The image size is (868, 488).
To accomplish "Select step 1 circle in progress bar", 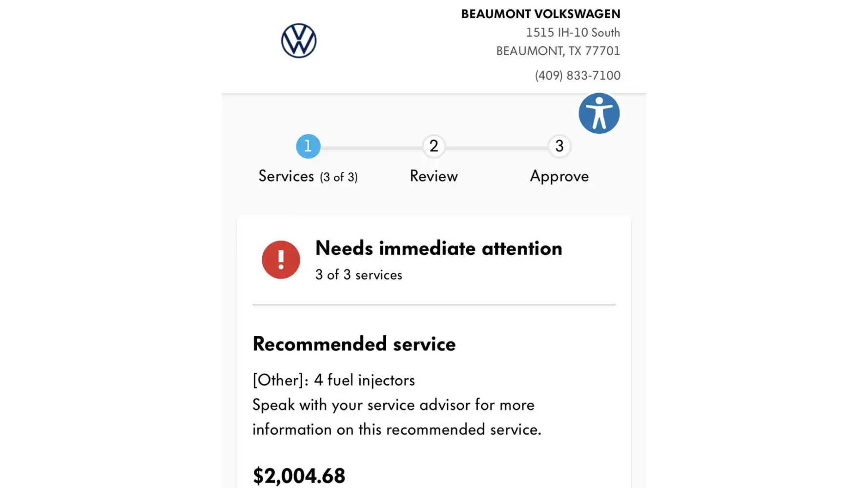I will point(308,146).
